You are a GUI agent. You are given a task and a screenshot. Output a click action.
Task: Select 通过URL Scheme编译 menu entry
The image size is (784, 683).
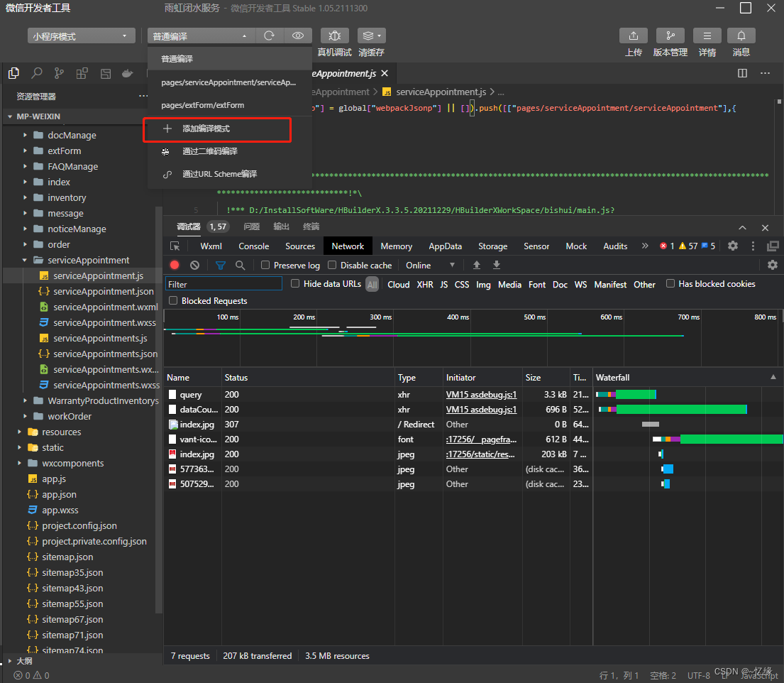pos(229,174)
